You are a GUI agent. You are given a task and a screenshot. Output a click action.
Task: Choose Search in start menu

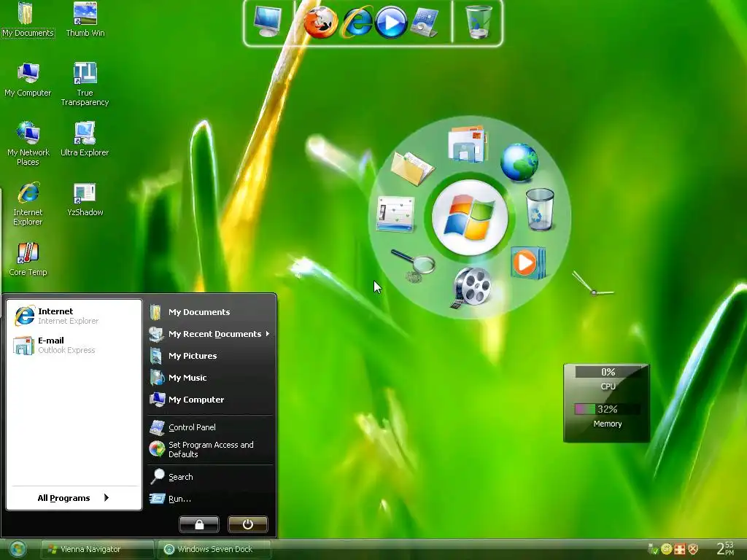pyautogui.click(x=210, y=477)
